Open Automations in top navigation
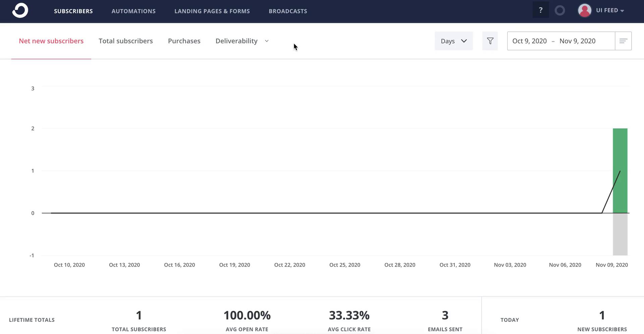The height and width of the screenshot is (334, 644). [133, 11]
